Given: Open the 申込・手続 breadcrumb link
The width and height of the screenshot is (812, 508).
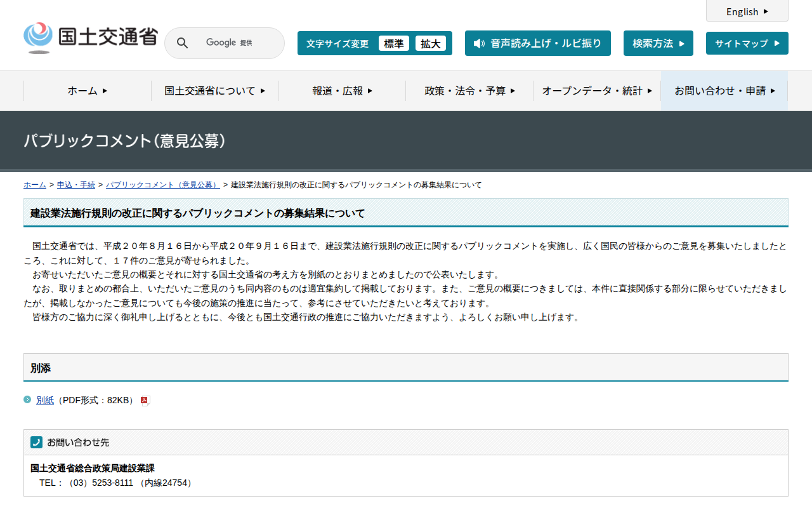Looking at the screenshot, I should pos(75,185).
